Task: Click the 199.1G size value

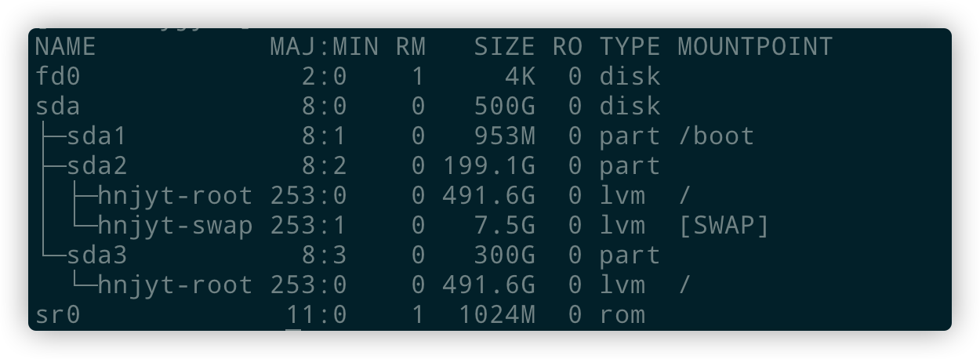Action: point(489,166)
